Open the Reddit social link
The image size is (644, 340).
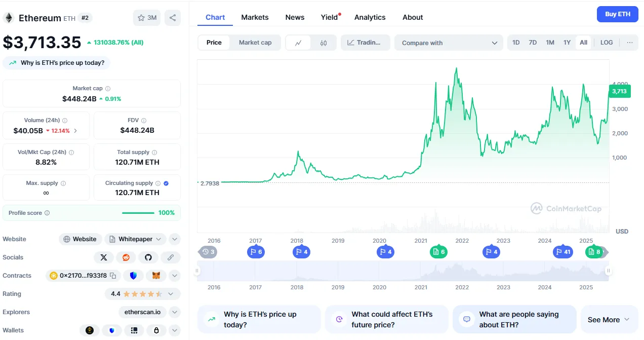coord(126,257)
